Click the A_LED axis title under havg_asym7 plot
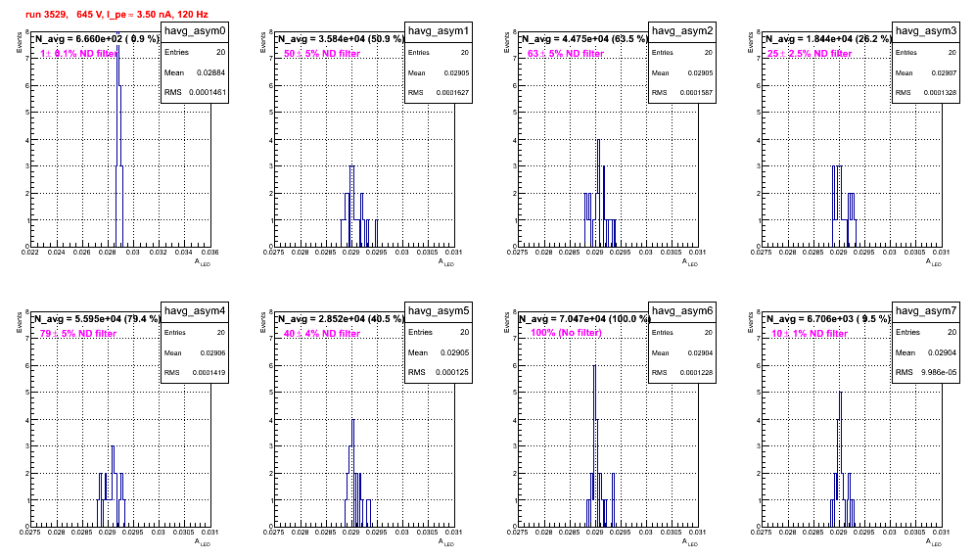The height and width of the screenshot is (560, 975). pyautogui.click(x=934, y=542)
